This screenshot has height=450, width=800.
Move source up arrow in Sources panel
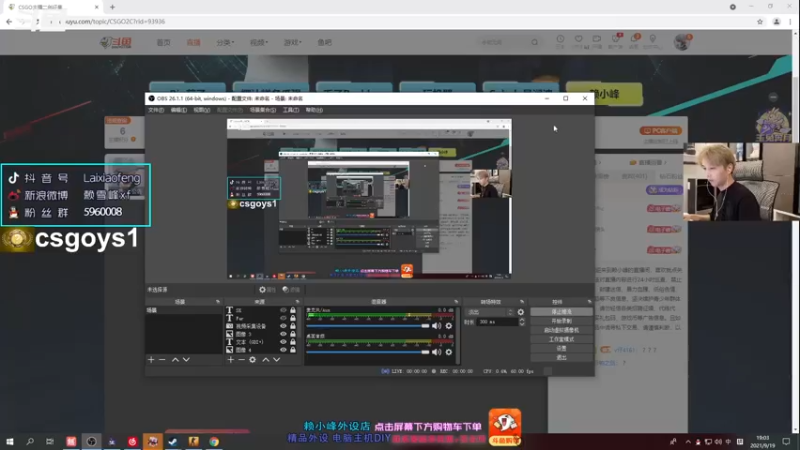click(265, 360)
